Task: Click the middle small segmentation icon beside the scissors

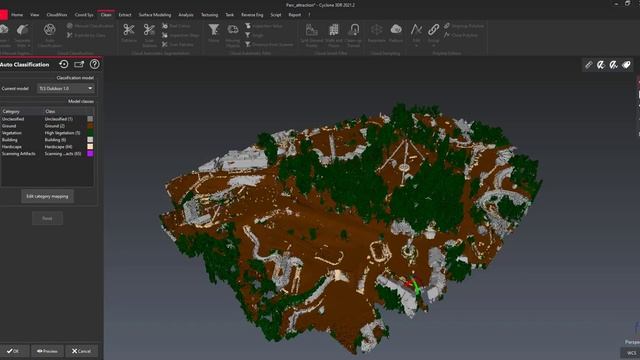Action: point(165,35)
